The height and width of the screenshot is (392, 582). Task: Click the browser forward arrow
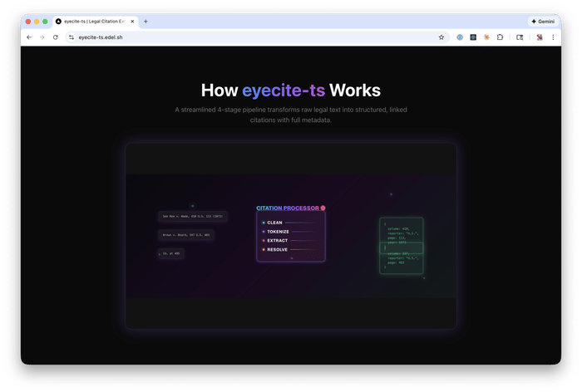(x=42, y=37)
